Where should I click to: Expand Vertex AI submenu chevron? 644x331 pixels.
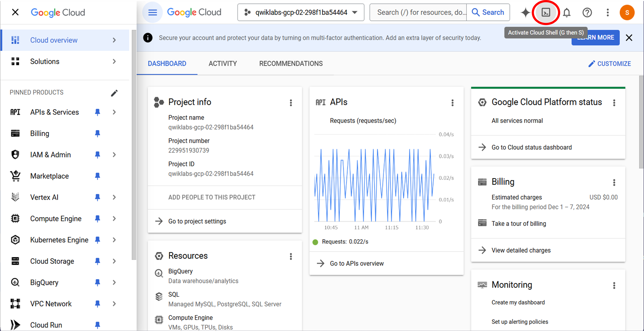pos(114,197)
